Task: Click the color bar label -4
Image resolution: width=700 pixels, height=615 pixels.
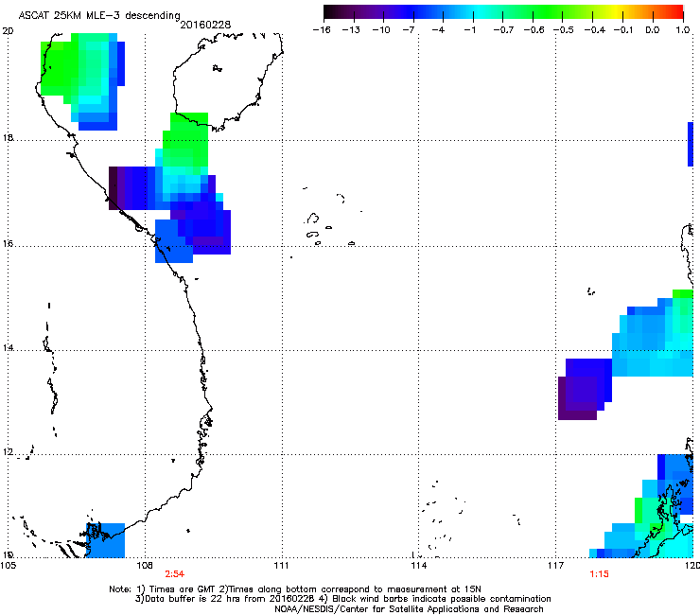Action: [438, 30]
